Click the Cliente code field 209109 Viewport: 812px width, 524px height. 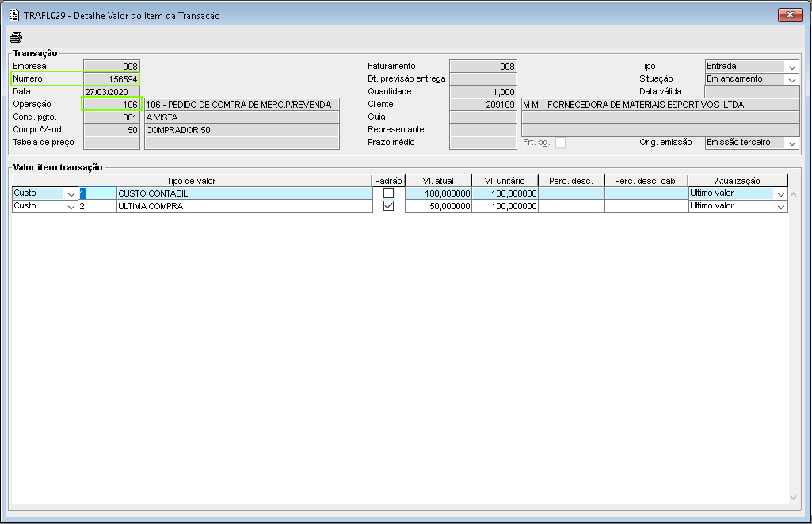482,105
